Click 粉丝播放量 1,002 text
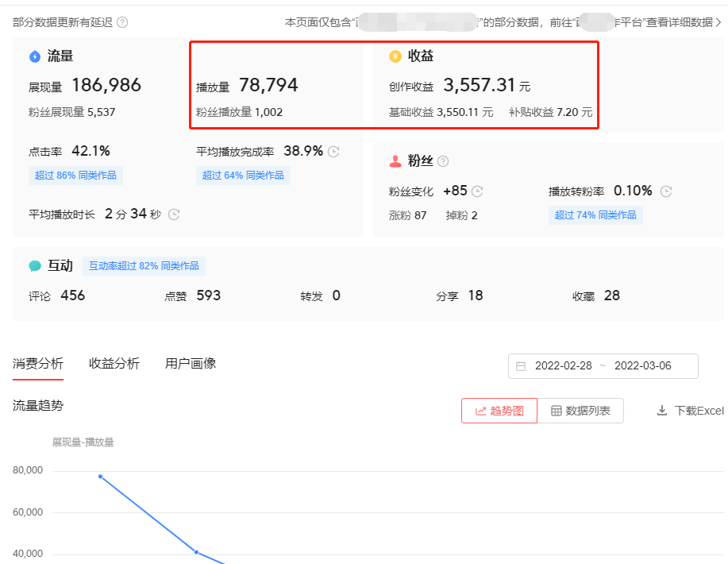This screenshot has height=564, width=728. [239, 112]
